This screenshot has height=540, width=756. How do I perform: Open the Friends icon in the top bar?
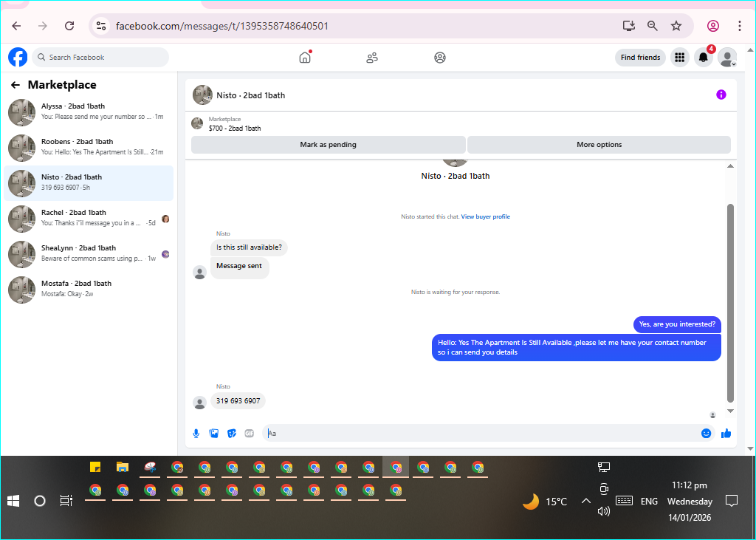[x=372, y=58]
